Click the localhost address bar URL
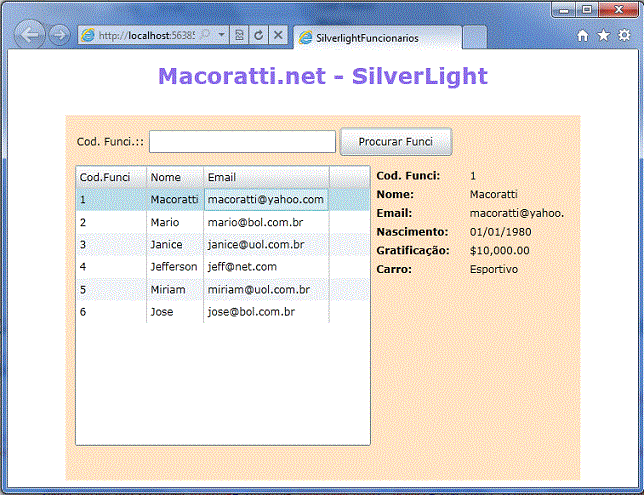Image resolution: width=644 pixels, height=495 pixels. (x=147, y=35)
